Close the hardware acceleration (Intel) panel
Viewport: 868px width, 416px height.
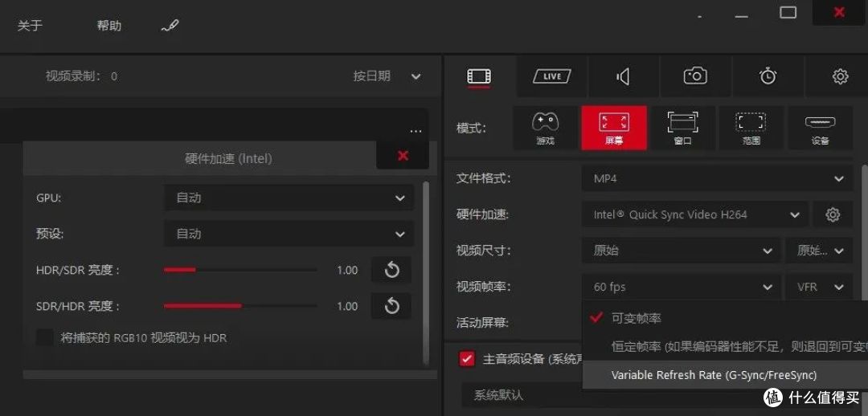[x=403, y=156]
